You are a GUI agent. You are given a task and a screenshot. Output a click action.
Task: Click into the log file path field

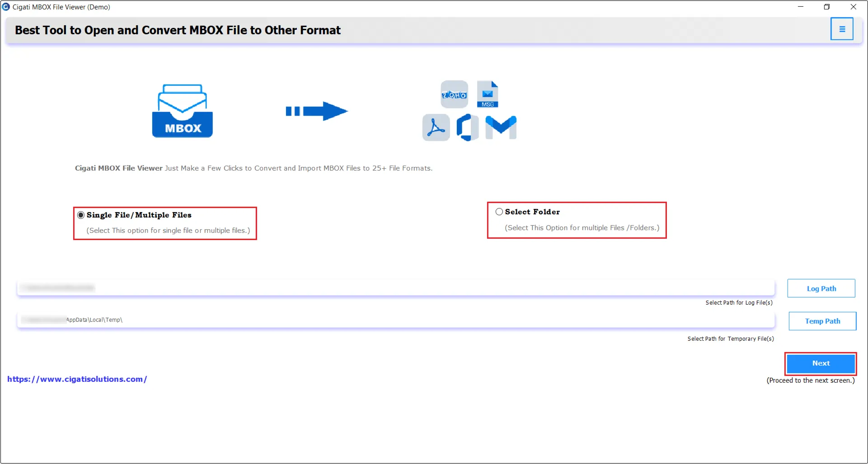point(396,288)
